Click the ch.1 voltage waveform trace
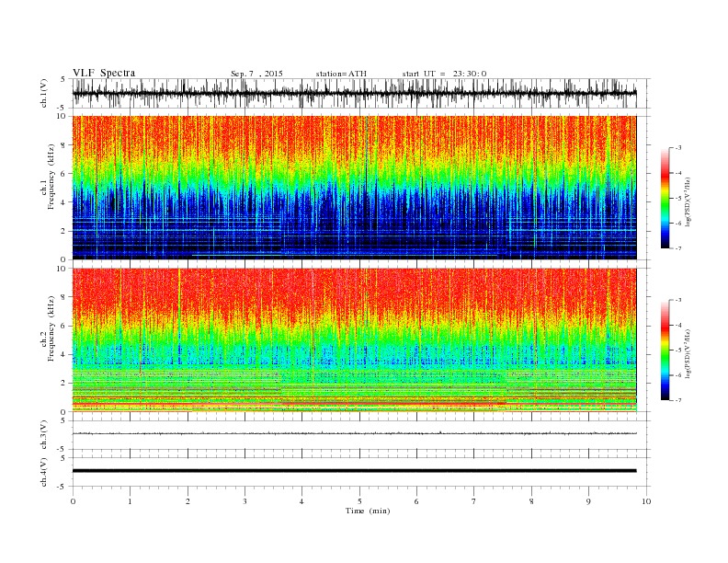 pyautogui.click(x=354, y=93)
